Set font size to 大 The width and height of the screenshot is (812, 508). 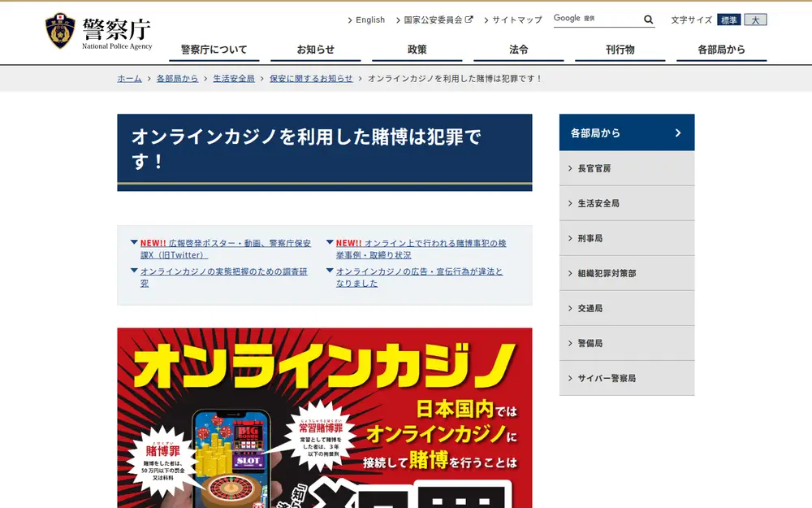755,20
